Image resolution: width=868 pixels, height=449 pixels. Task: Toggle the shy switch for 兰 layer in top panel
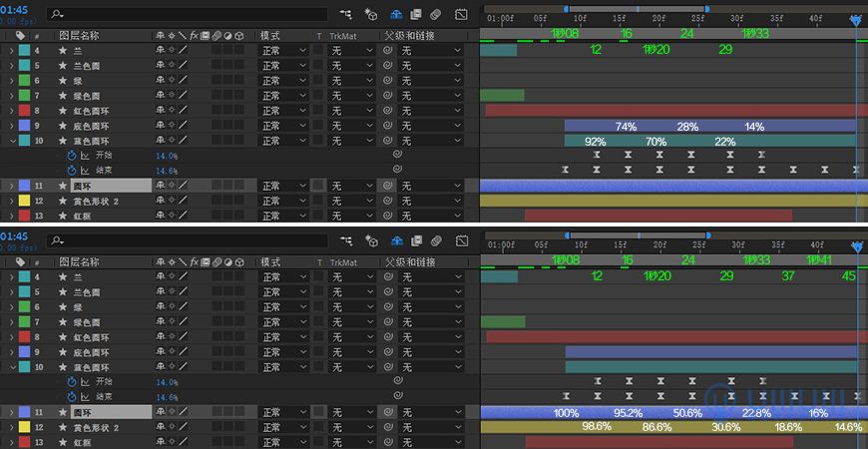[160, 51]
